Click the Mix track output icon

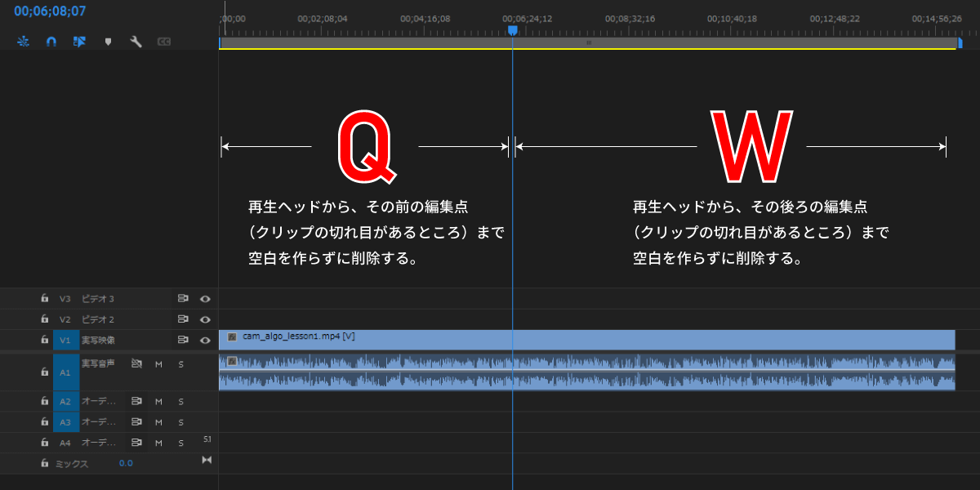(206, 461)
